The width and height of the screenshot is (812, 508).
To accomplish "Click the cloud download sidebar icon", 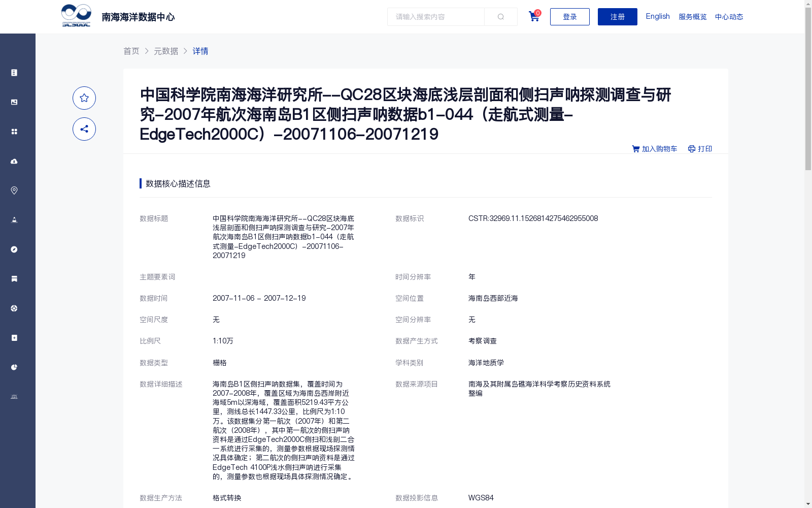I will pos(14,161).
